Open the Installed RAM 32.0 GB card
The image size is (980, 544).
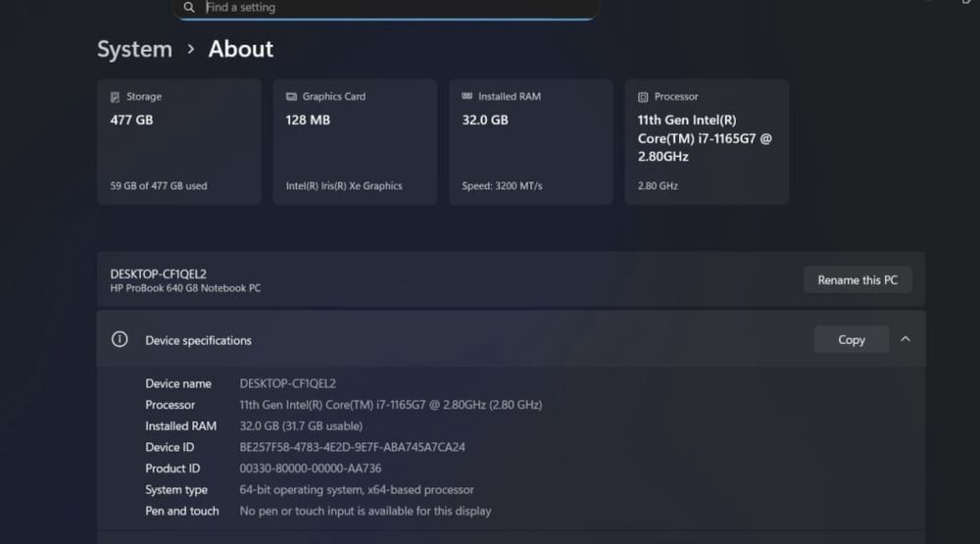point(530,142)
